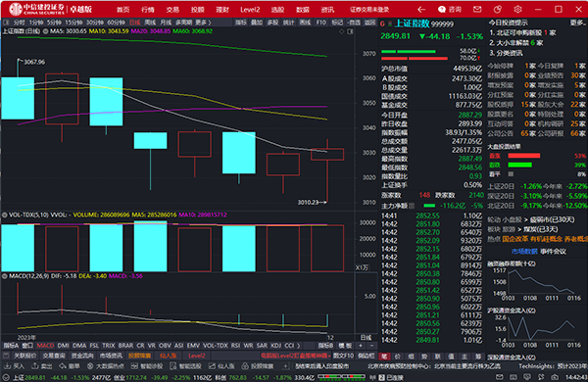
Task: Open the 选股 menu
Action: tap(277, 10)
